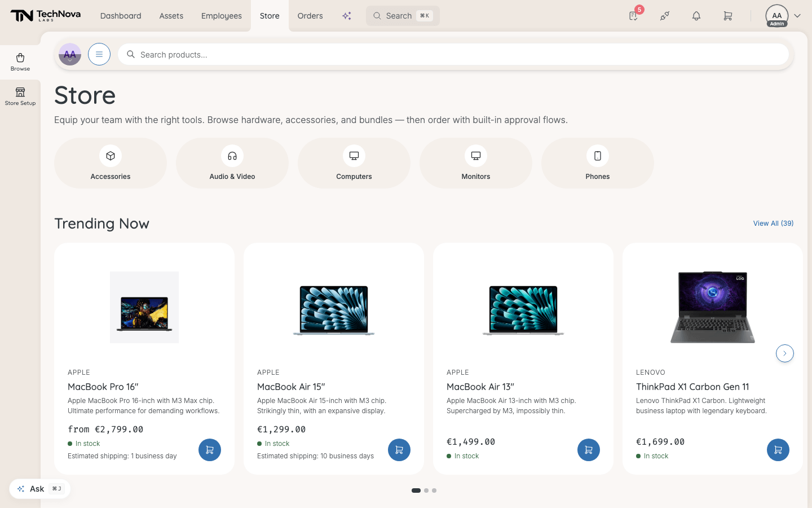This screenshot has width=812, height=508.
Task: Open the Browse sidebar item
Action: pos(20,62)
